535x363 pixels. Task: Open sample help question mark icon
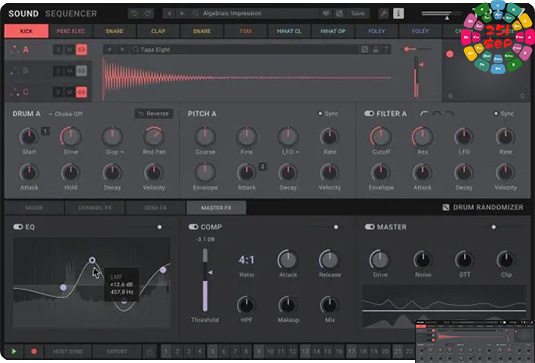tap(386, 49)
